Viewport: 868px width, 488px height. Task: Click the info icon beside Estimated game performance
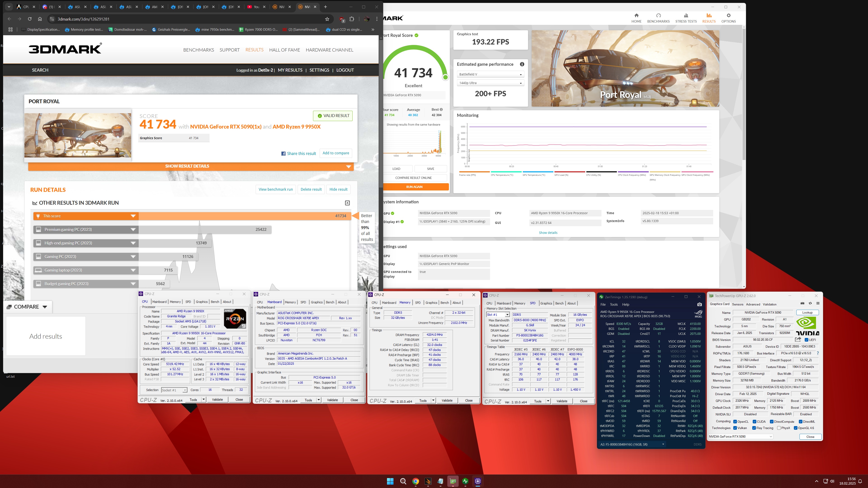pos(522,64)
